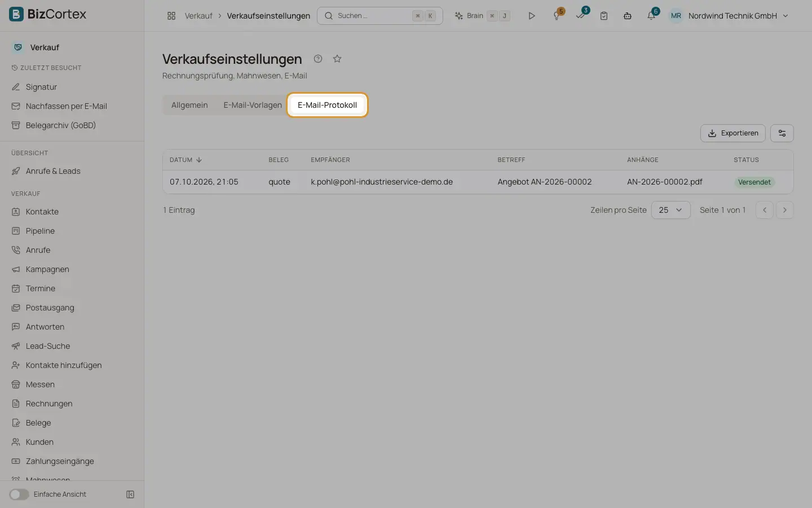This screenshot has height=508, width=812.
Task: Mark page as favorite with the star icon
Action: [337, 59]
